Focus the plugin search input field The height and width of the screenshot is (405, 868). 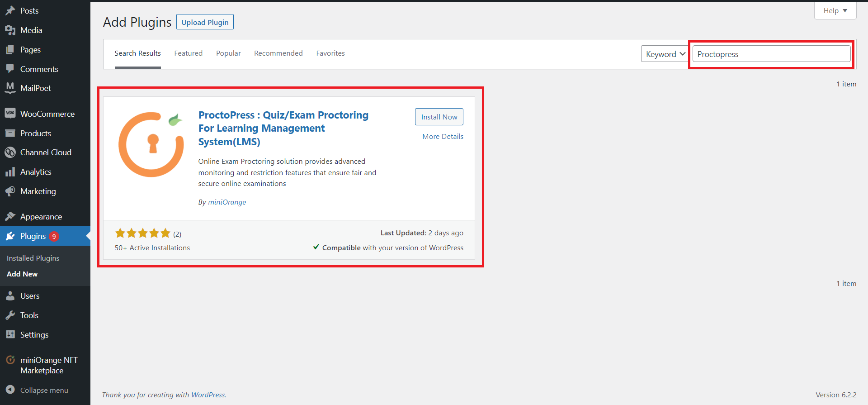pyautogui.click(x=771, y=54)
